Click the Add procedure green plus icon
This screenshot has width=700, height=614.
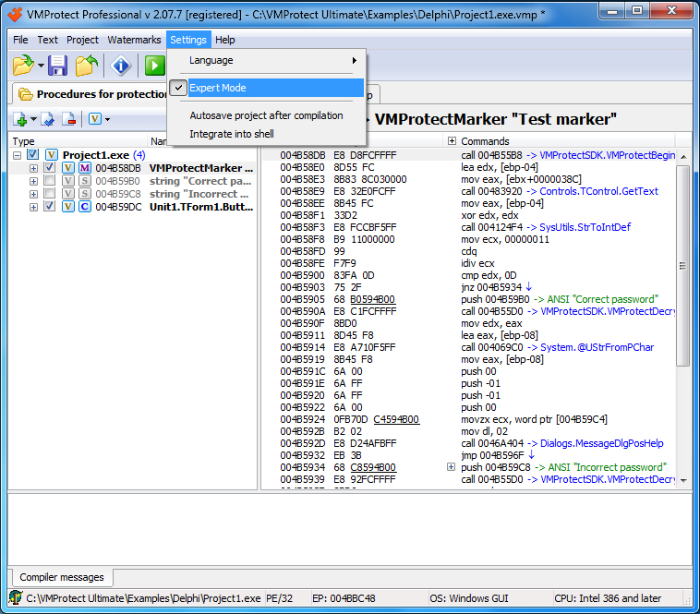point(20,119)
